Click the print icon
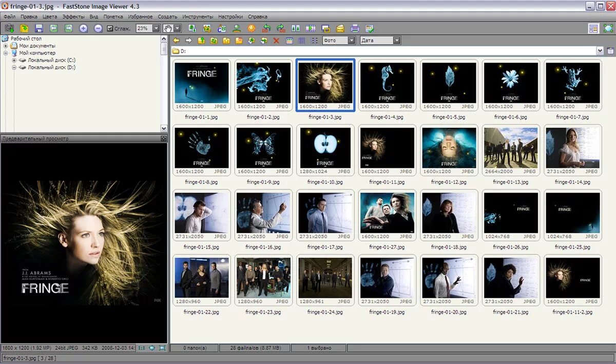Viewport: 616px width, 364px height. 355,28
